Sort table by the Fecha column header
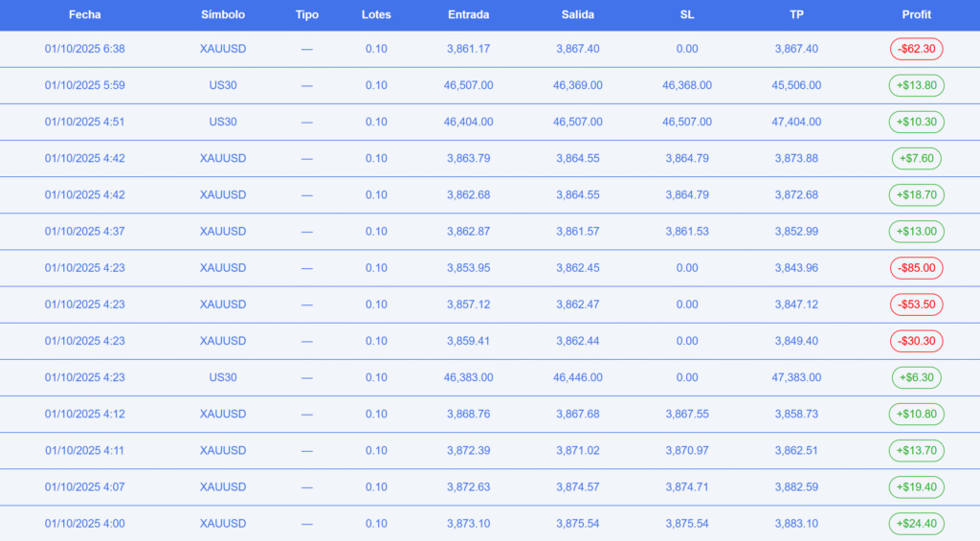The width and height of the screenshot is (980, 541). (84, 15)
